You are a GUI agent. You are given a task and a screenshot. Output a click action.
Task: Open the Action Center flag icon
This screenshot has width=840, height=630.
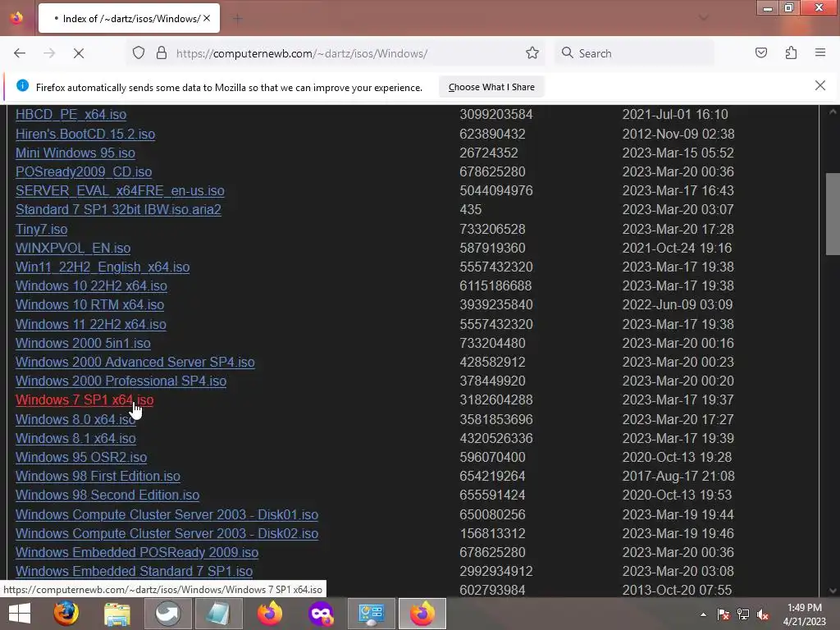[x=724, y=614]
